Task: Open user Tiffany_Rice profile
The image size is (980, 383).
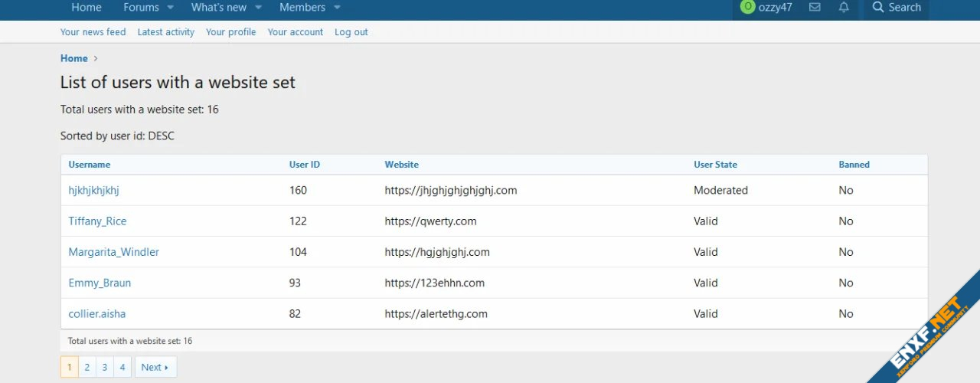Action: click(97, 221)
